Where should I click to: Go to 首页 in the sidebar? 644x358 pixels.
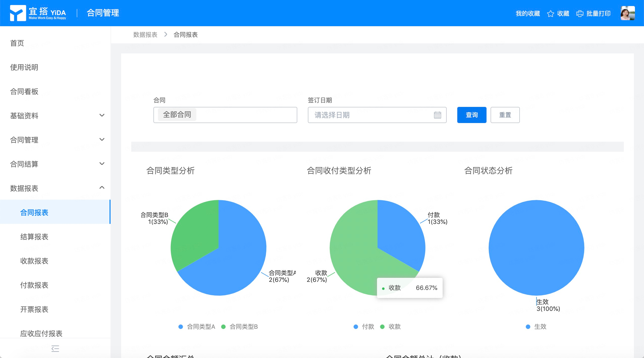(x=17, y=43)
